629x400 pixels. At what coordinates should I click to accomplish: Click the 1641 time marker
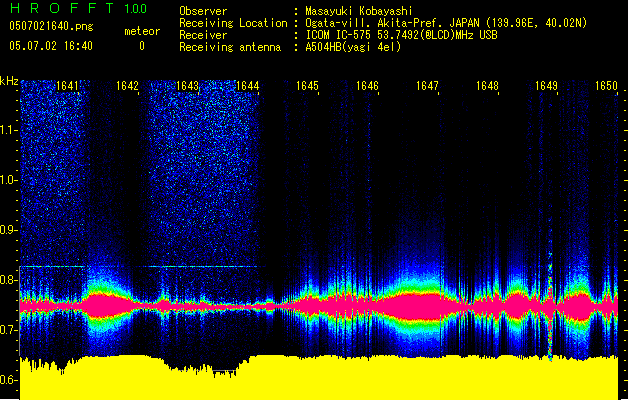[x=67, y=86]
